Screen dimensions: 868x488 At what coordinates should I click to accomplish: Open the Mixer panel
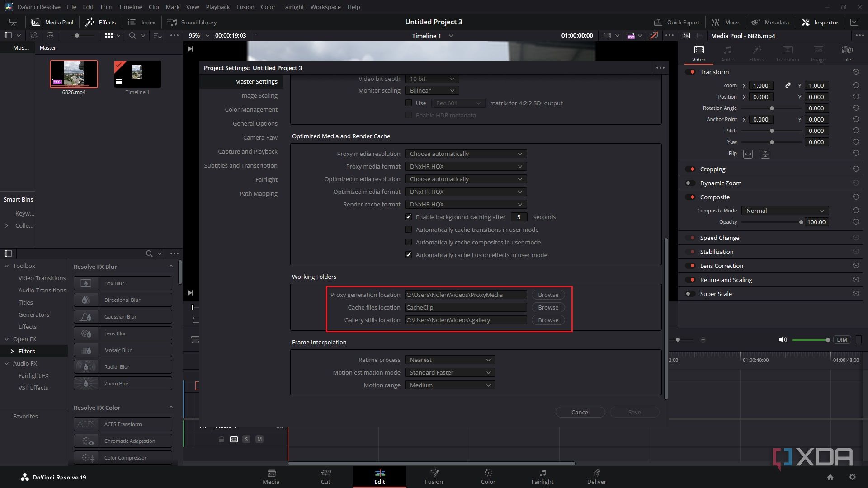tap(725, 22)
